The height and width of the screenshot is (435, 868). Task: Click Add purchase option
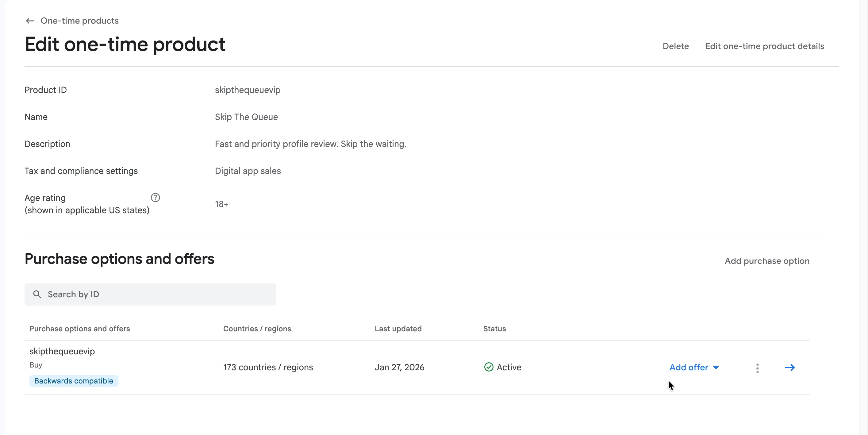point(766,261)
